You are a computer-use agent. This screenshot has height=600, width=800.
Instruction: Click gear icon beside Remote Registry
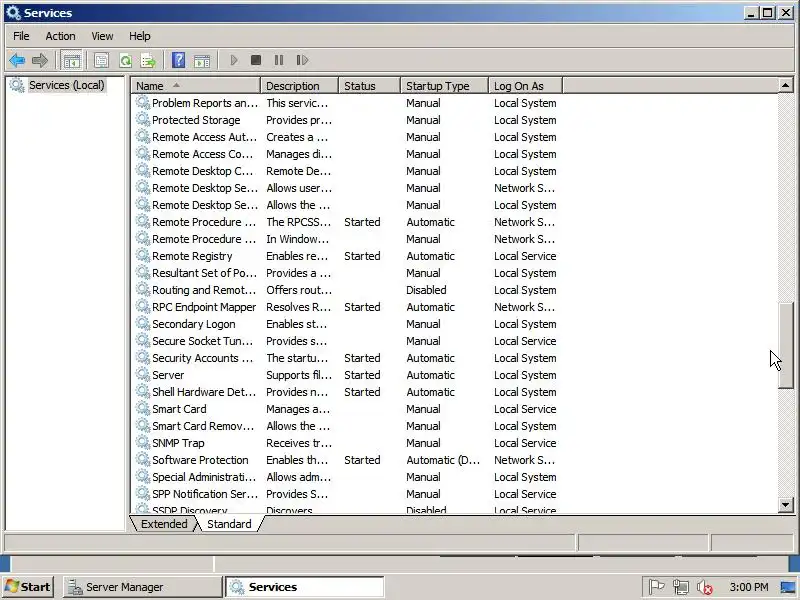(143, 256)
